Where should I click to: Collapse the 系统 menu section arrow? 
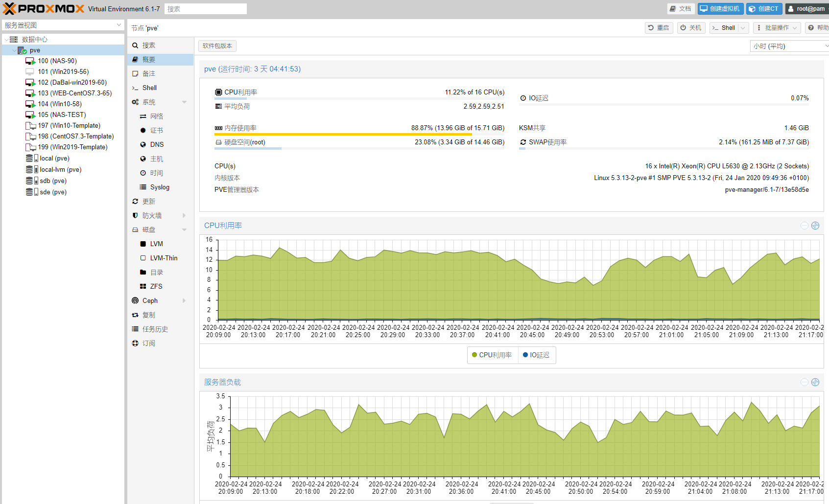[x=184, y=102]
